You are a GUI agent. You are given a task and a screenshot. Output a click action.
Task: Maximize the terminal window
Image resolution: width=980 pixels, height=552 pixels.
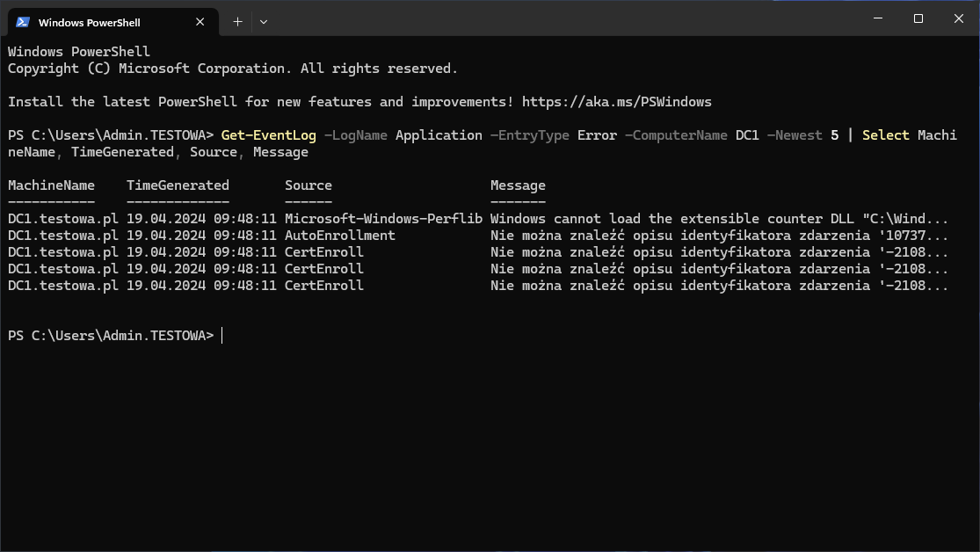coord(918,19)
